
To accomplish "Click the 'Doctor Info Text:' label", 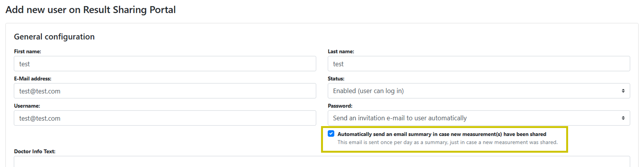I will point(35,151).
